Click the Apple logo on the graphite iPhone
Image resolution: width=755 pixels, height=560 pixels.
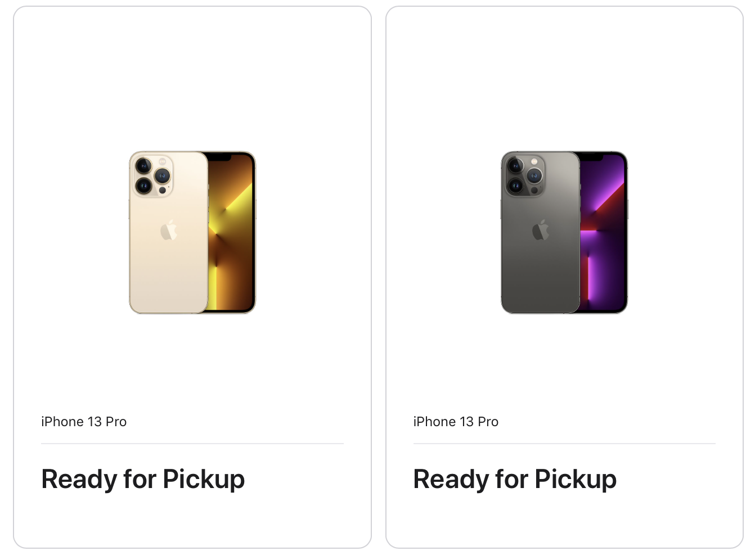[541, 230]
